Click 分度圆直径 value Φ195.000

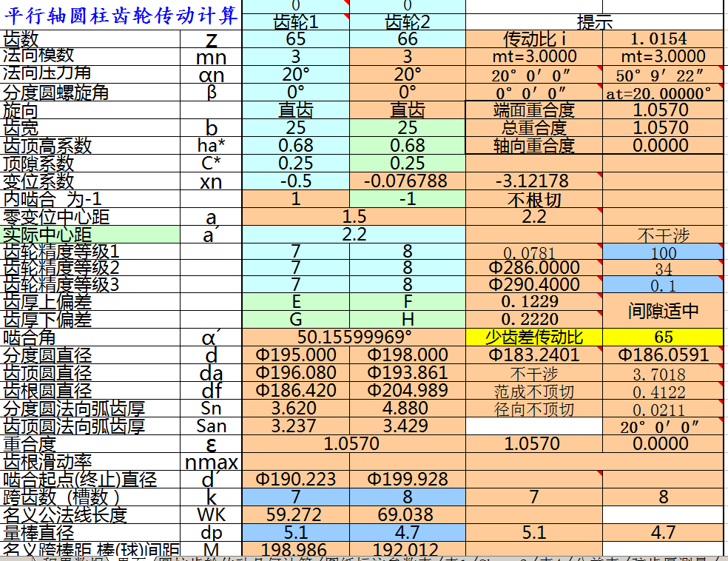[x=296, y=355]
